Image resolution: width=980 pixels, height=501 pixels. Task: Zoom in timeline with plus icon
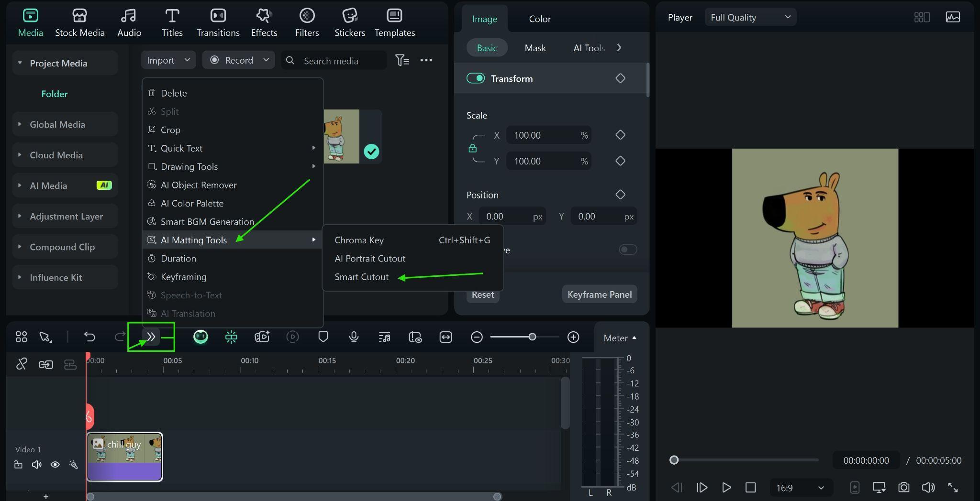click(x=573, y=337)
